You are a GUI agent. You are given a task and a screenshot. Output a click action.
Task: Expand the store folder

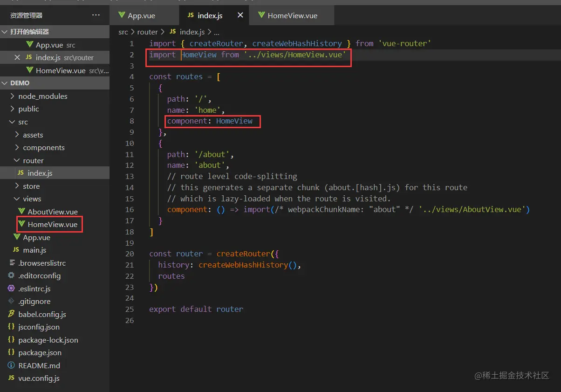tap(17, 186)
